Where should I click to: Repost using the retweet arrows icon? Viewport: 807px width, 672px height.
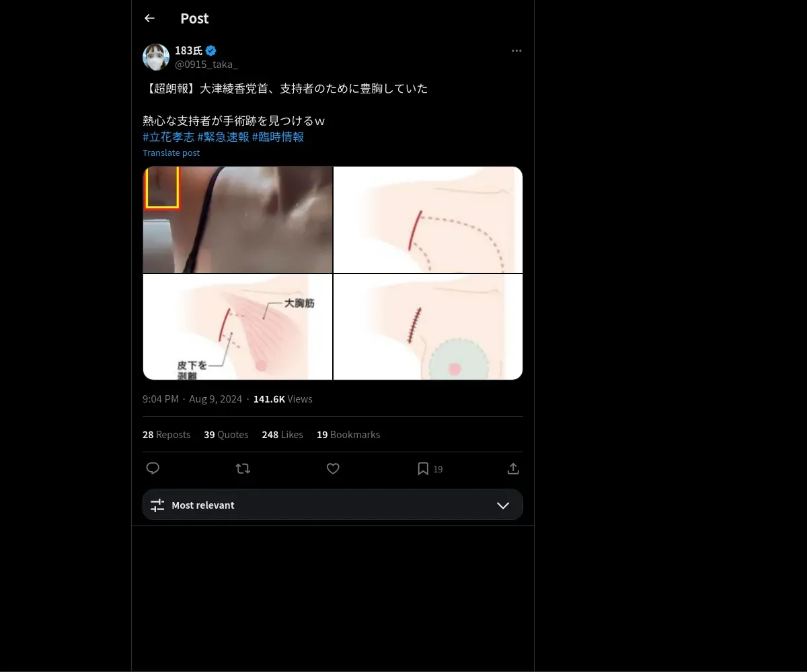click(243, 468)
